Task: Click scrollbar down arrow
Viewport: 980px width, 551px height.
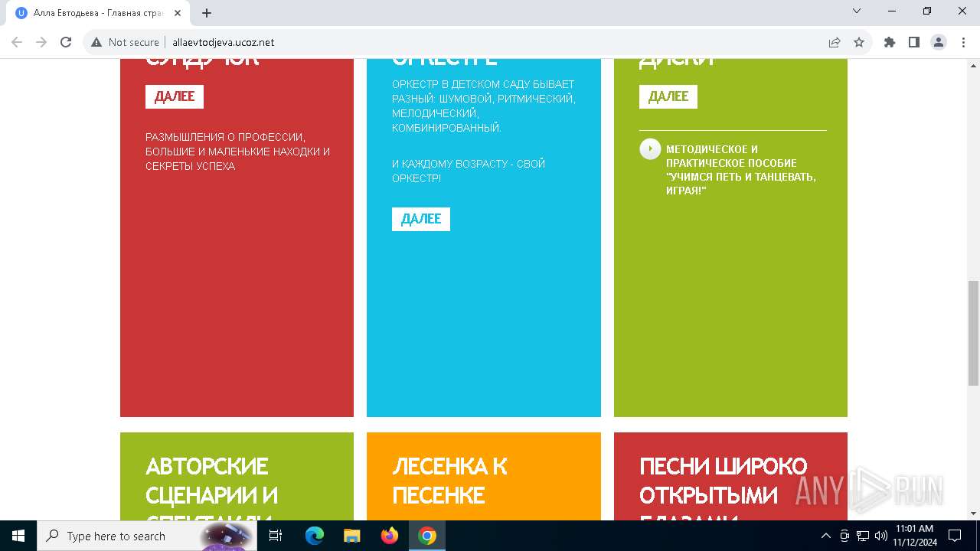Action: point(973,514)
